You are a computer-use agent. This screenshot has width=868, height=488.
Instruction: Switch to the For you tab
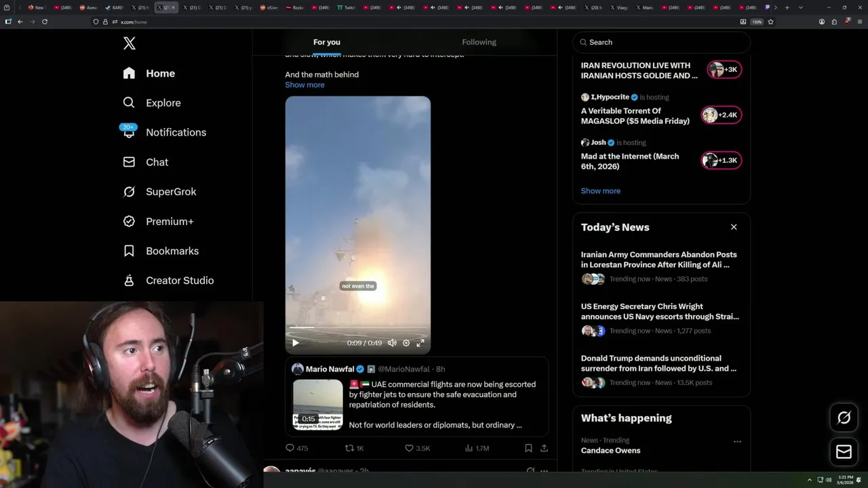click(x=327, y=42)
